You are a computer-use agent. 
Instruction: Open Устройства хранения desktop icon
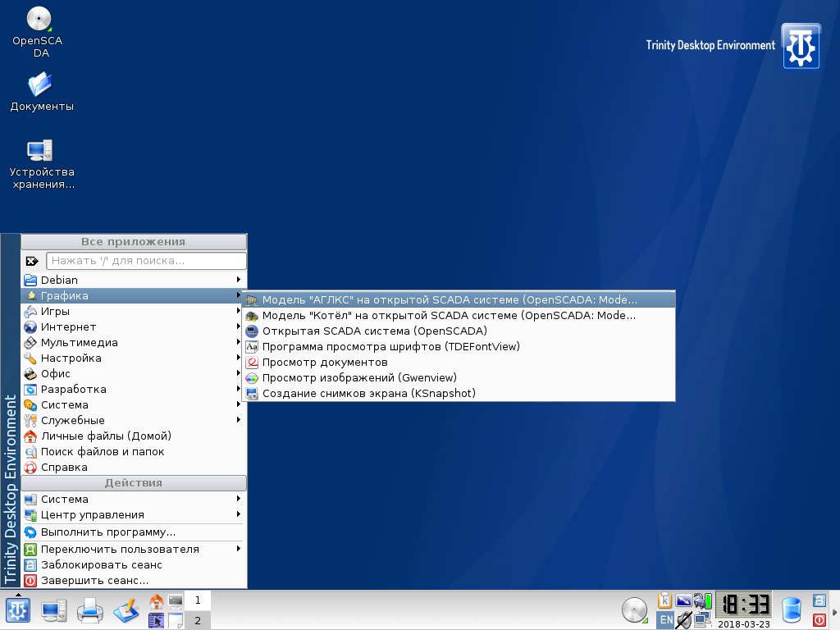pyautogui.click(x=40, y=150)
